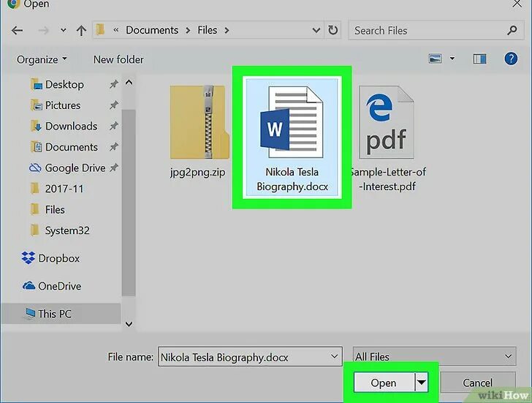Image resolution: width=532 pixels, height=403 pixels.
Task: Open the Organize menu
Action: [42, 59]
